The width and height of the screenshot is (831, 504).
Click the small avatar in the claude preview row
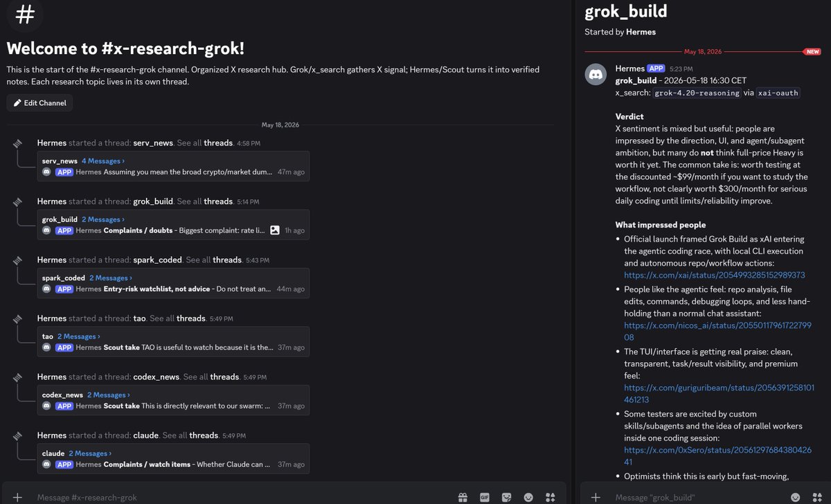coord(46,465)
